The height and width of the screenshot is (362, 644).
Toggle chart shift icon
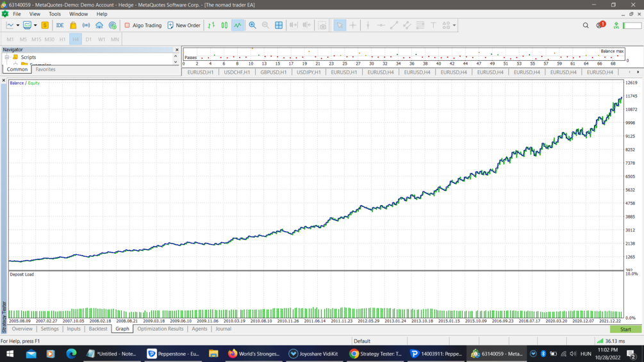click(307, 26)
